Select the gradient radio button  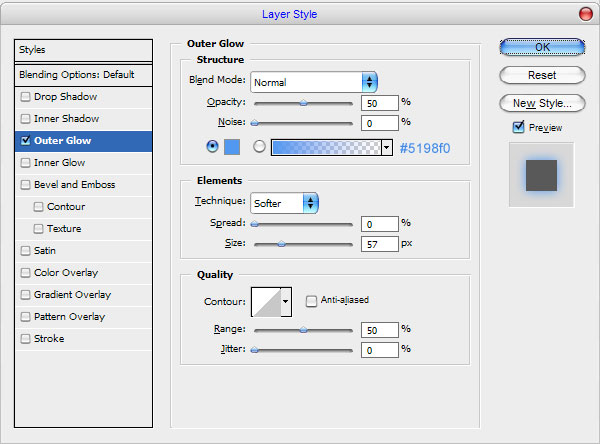click(259, 147)
